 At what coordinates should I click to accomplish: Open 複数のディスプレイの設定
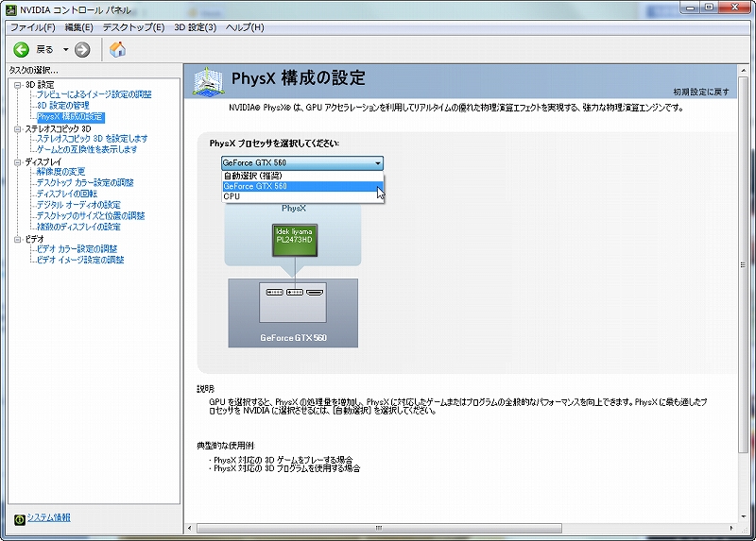(78, 228)
